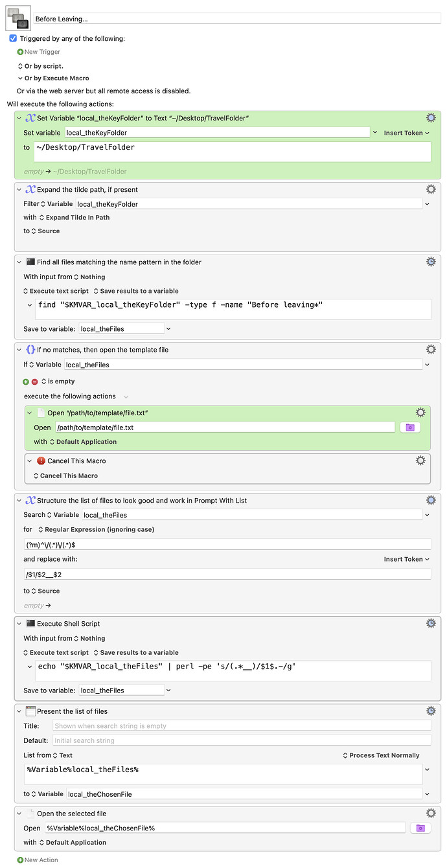Open gear menu for Structure the list action
This screenshot has height=868, width=447.
[x=431, y=500]
